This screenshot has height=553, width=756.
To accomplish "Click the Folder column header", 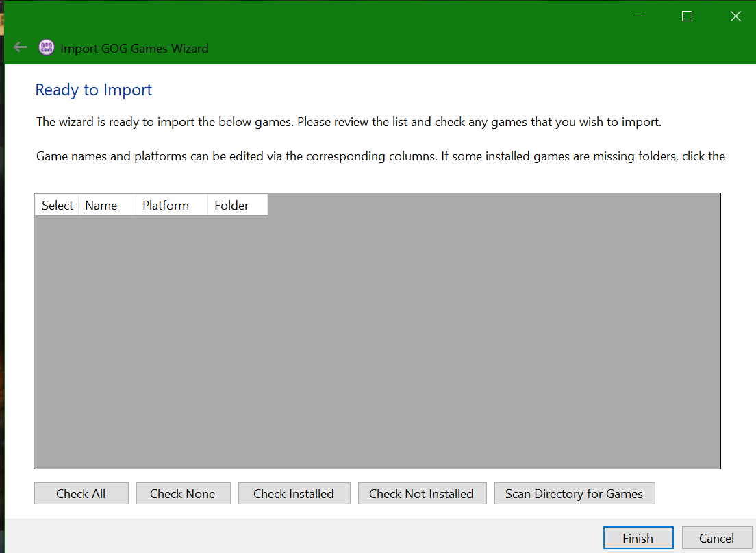I will (x=237, y=205).
